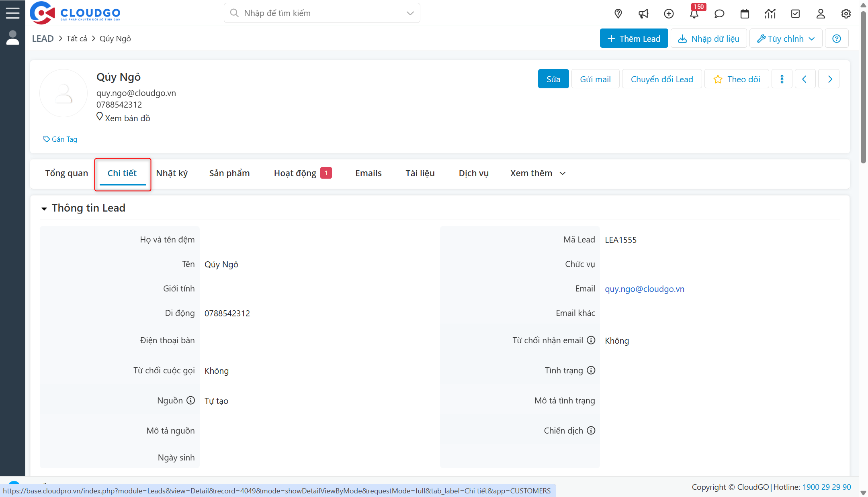Image resolution: width=868 pixels, height=497 pixels.
Task: Click the check-in location pin icon
Action: click(x=618, y=13)
